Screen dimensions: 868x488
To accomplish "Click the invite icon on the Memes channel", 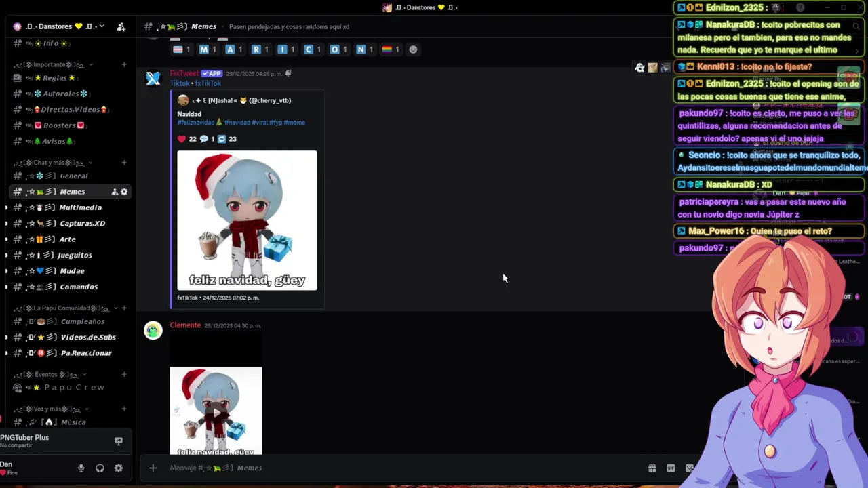I will tap(115, 192).
